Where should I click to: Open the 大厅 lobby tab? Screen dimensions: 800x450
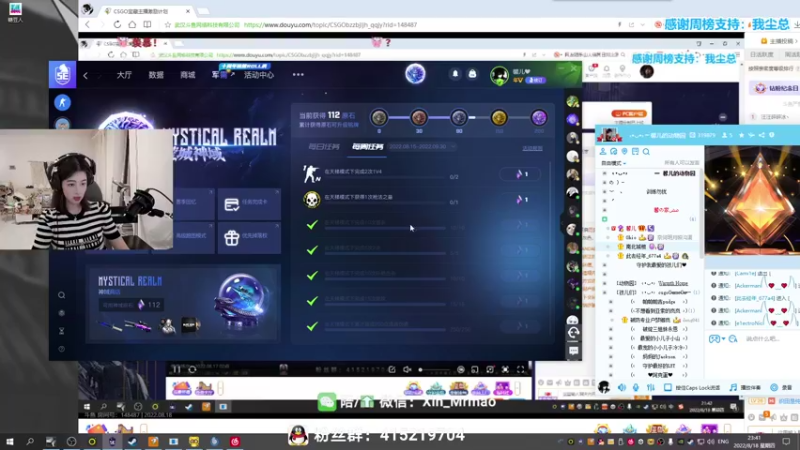(x=124, y=75)
